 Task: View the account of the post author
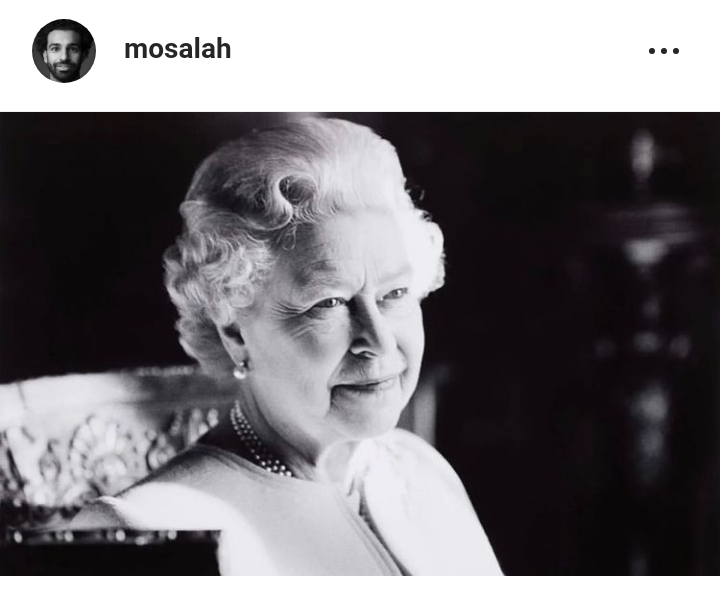[177, 49]
